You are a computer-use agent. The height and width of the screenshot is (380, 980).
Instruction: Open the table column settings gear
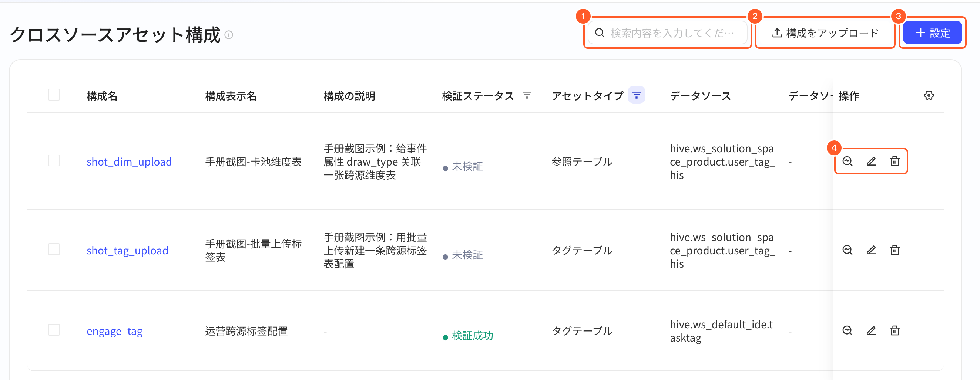point(929,95)
